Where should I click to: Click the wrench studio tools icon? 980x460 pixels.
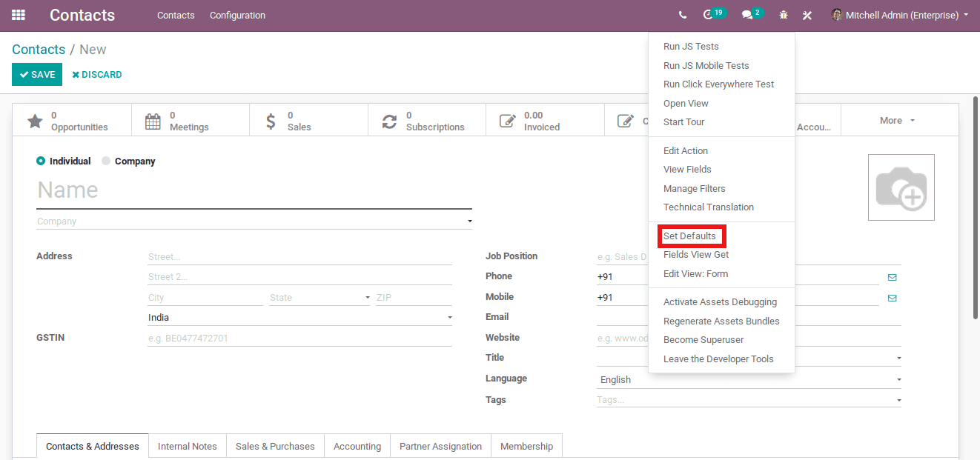[807, 15]
